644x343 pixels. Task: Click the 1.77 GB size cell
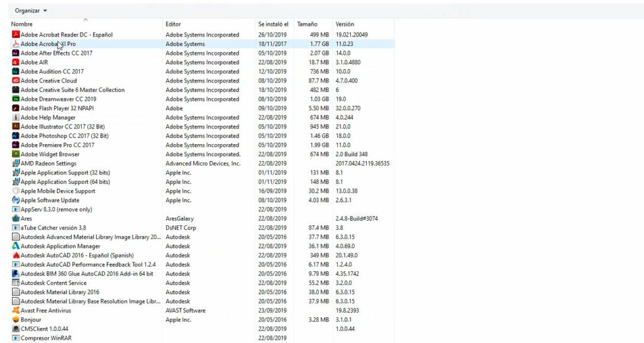click(x=319, y=44)
